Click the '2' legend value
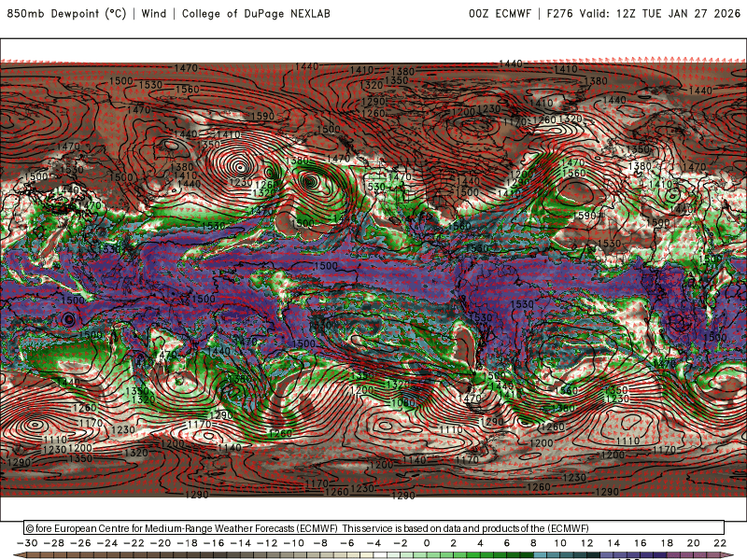The width and height of the screenshot is (747, 560). pos(454,543)
